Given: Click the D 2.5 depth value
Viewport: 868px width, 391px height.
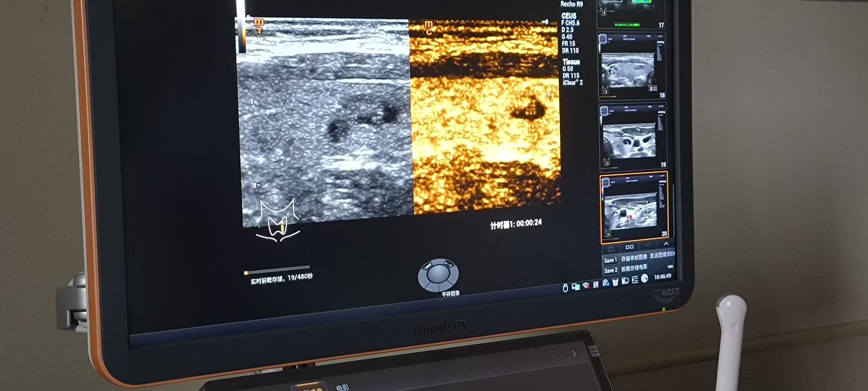Looking at the screenshot, I should click(x=567, y=30).
